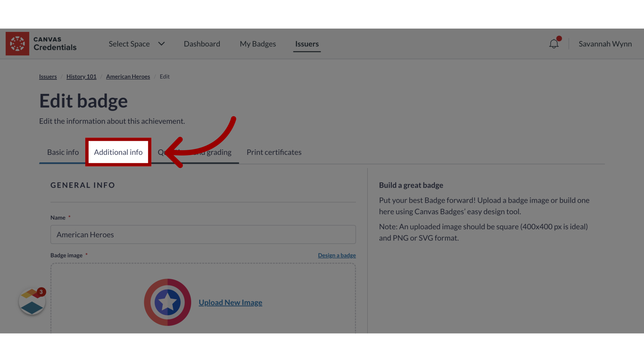
Task: Click the Design a badge link
Action: pos(337,255)
